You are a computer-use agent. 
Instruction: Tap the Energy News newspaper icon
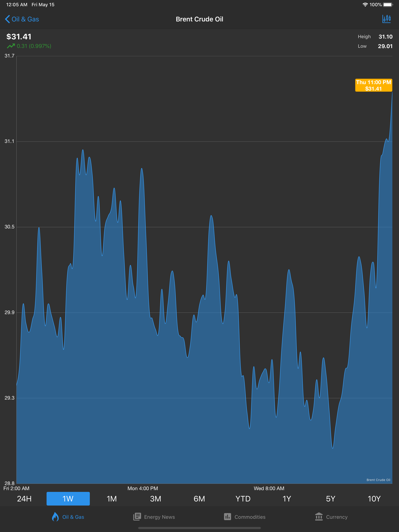pos(137,517)
